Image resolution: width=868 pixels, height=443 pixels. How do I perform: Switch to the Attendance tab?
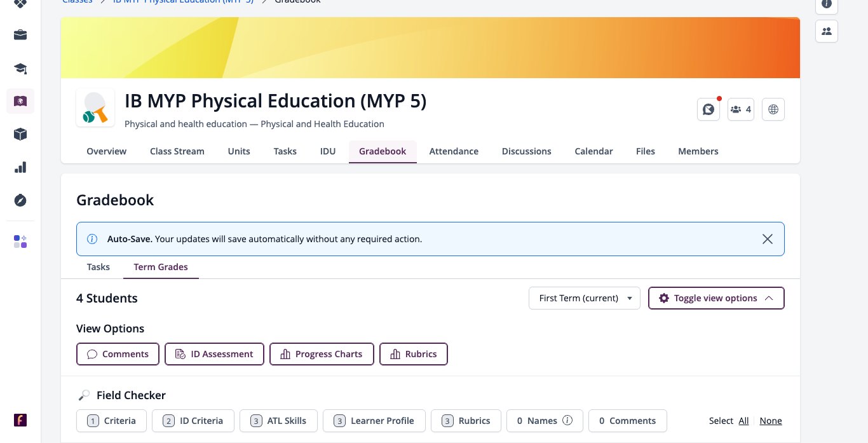tap(454, 151)
